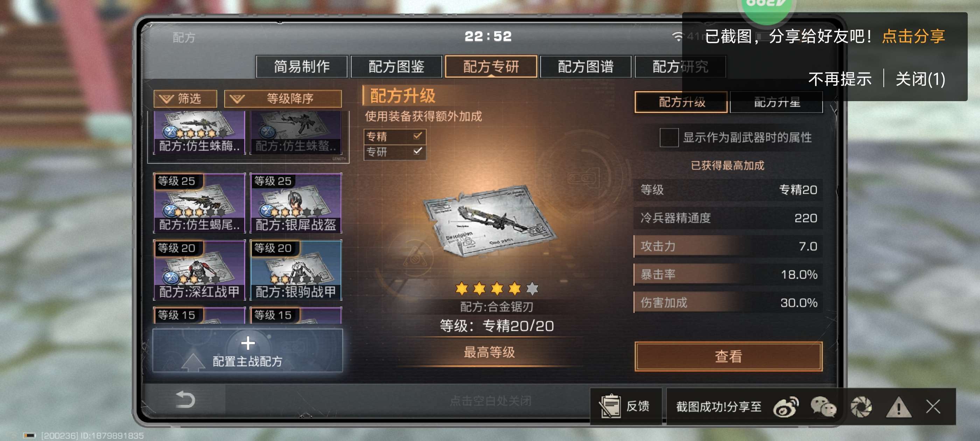Open the 配方升星 sub-tab

click(x=776, y=102)
